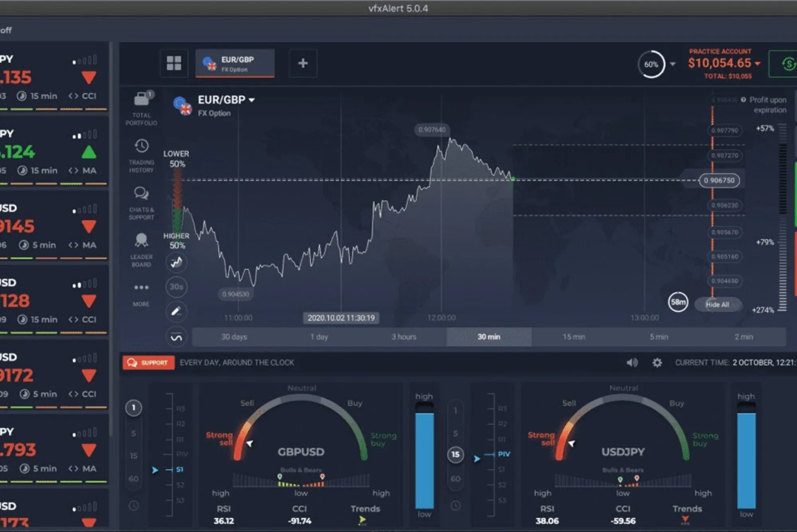Open the 60% payout dropdown arrow
This screenshot has height=532, width=797.
(673, 64)
